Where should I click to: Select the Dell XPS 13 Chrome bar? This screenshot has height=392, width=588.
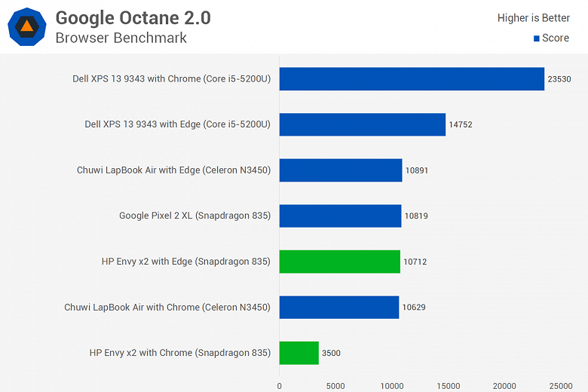pos(412,78)
